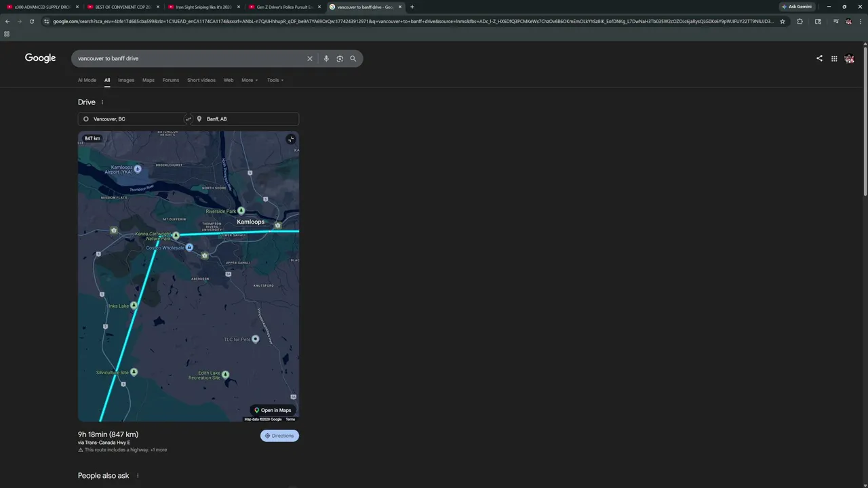Image resolution: width=868 pixels, height=488 pixels.
Task: Click the search query text box
Action: [x=190, y=58]
